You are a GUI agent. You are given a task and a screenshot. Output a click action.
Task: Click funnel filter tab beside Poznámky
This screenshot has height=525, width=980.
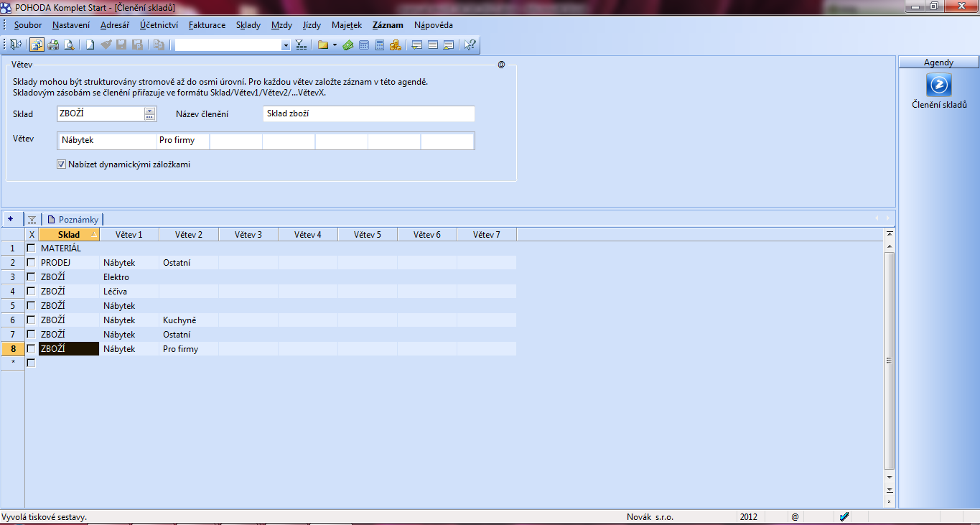(32, 219)
